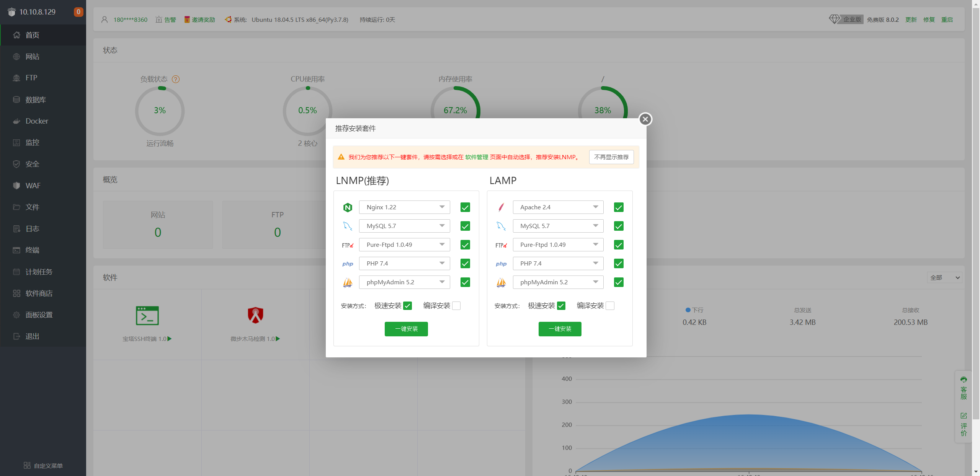Viewport: 980px width, 476px height.
Task: Click the 告警 alarm bell icon
Action: (158, 20)
